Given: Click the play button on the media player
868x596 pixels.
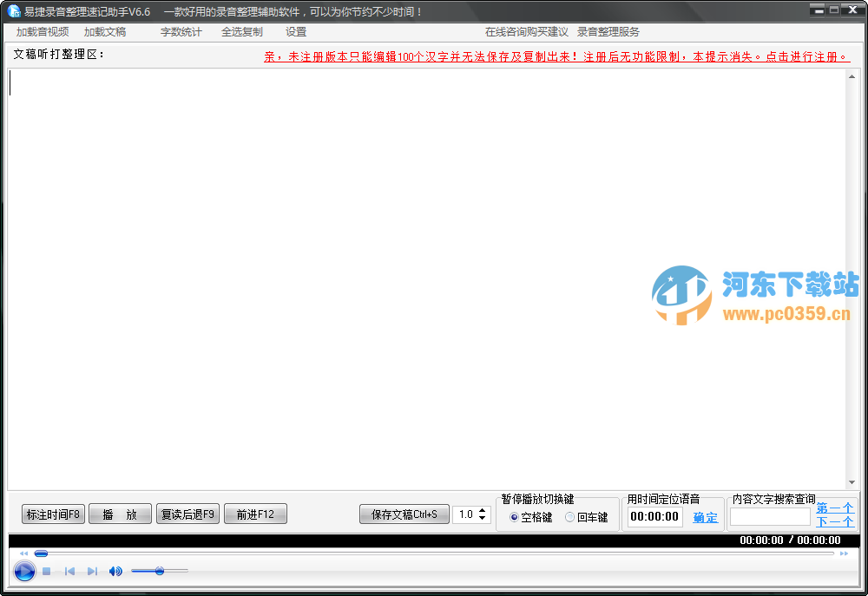Looking at the screenshot, I should click(x=23, y=571).
